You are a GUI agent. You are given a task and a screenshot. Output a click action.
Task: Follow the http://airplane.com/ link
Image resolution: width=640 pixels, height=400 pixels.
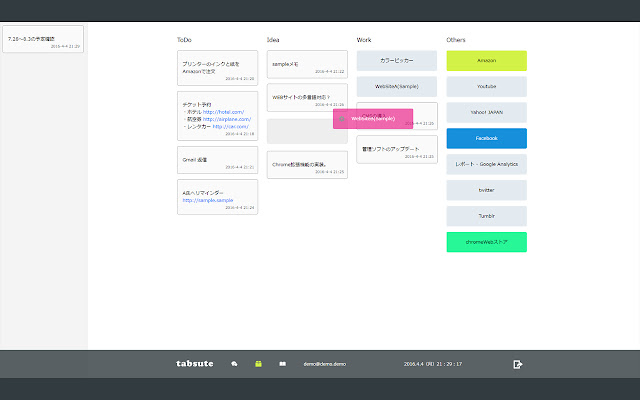227,119
